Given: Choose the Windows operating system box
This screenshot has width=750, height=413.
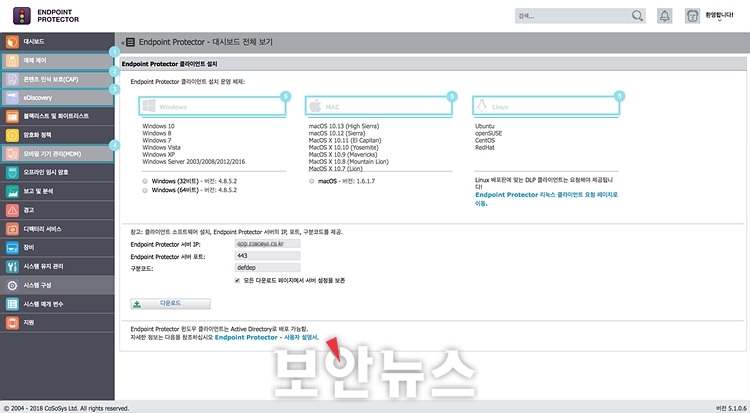Looking at the screenshot, I should (212, 106).
